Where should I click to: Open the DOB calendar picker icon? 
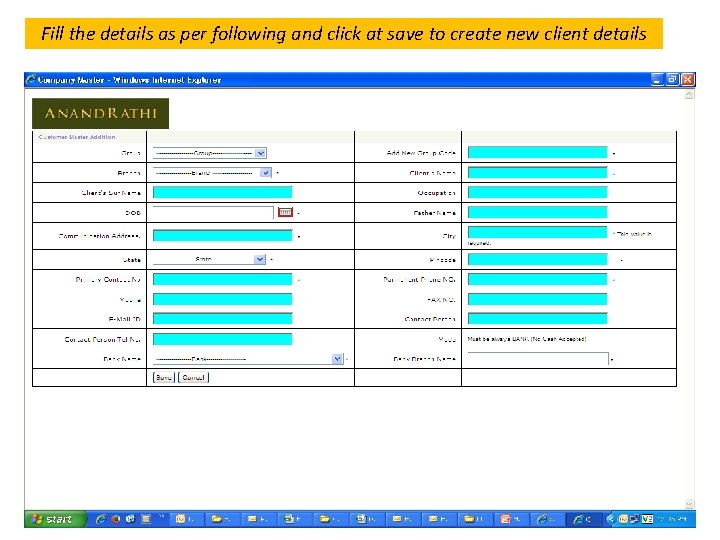pyautogui.click(x=285, y=212)
